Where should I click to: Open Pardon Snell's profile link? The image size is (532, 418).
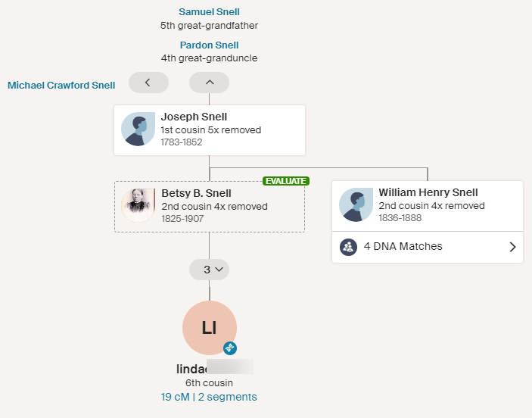pyautogui.click(x=209, y=45)
